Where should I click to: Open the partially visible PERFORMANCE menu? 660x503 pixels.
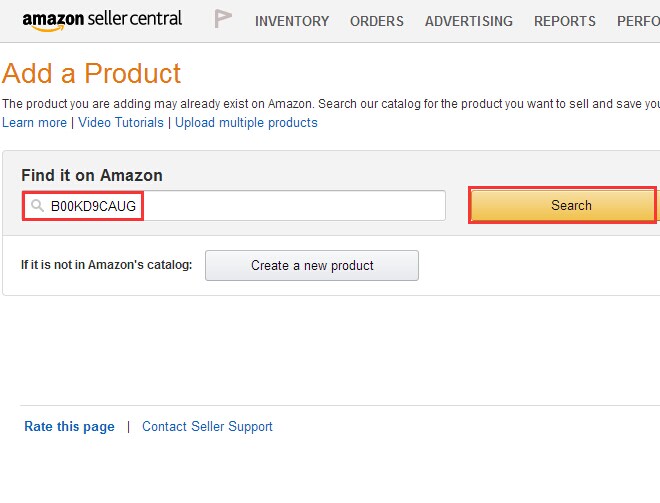pos(638,21)
